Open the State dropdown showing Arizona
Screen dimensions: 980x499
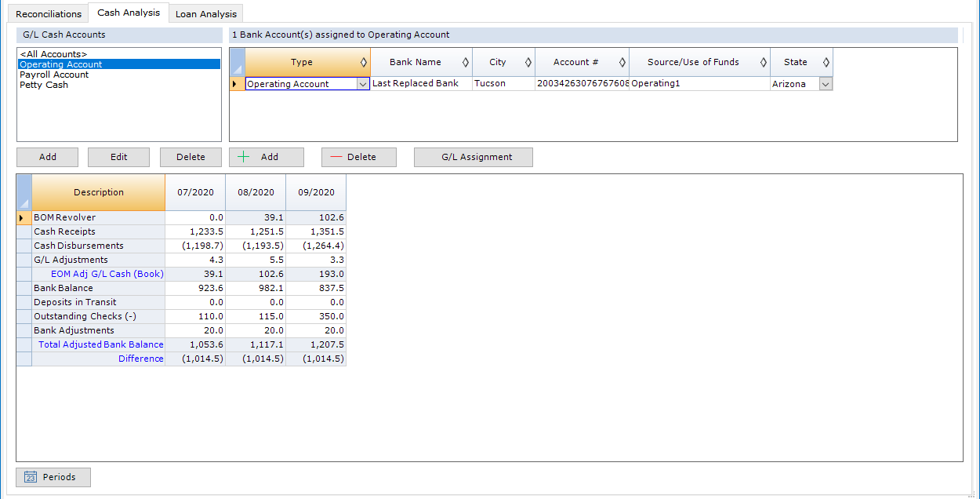826,84
